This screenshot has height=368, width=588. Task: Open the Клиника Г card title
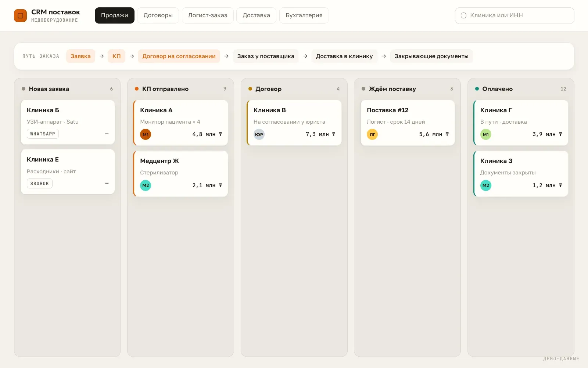(496, 110)
